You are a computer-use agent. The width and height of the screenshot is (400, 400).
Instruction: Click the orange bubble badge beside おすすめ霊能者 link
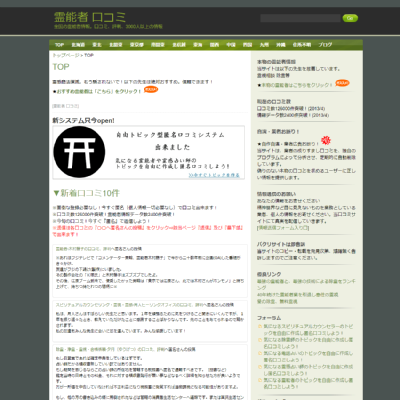coord(151,90)
